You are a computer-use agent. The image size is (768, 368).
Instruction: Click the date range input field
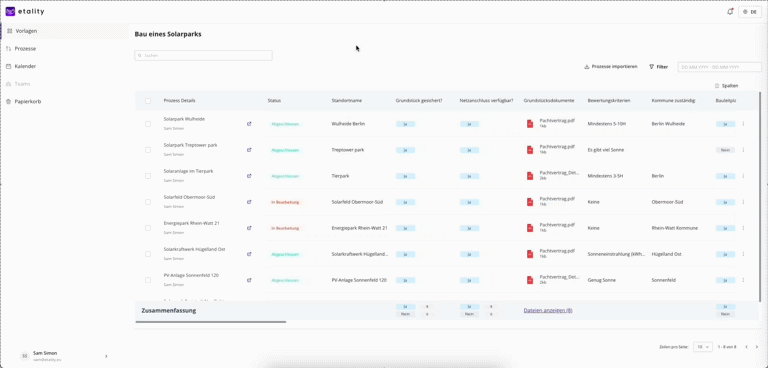pos(720,67)
